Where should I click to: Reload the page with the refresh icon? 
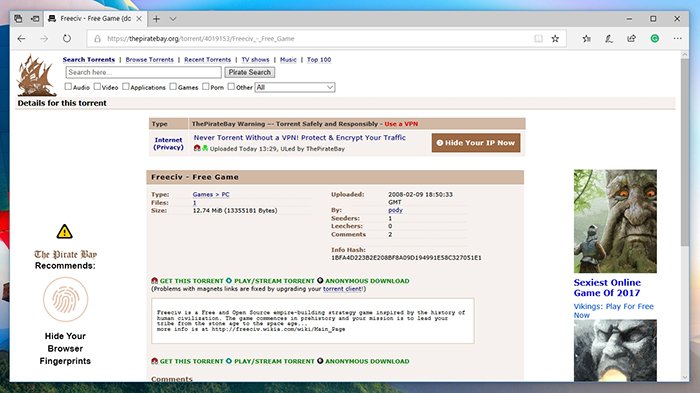pyautogui.click(x=67, y=38)
